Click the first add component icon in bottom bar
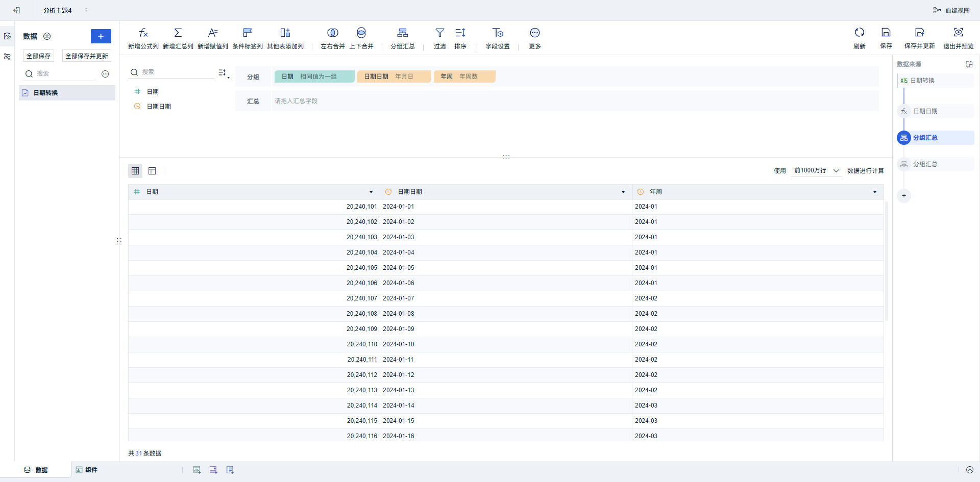The height and width of the screenshot is (482, 980). pos(197,470)
